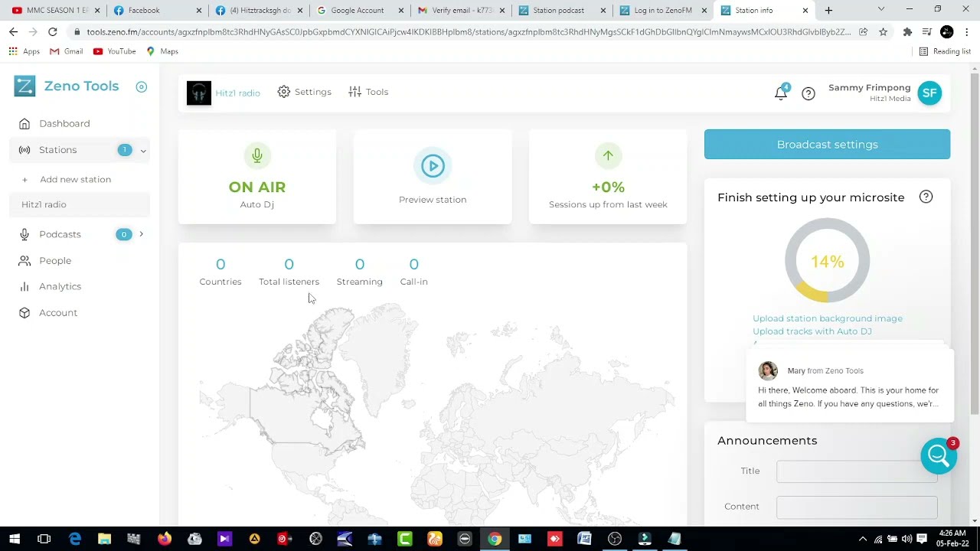This screenshot has height=551, width=980.
Task: Switch to the Log in to ZenoFM tab
Action: pyautogui.click(x=663, y=11)
